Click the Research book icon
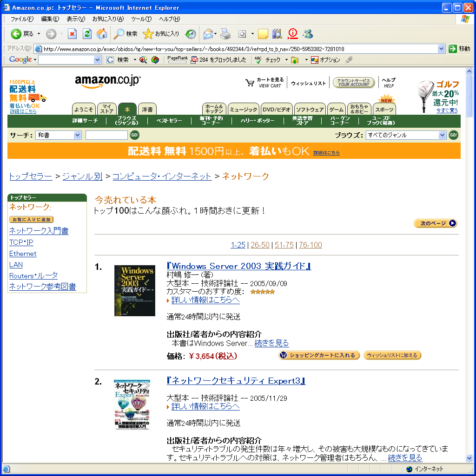Screen dimensions: 476x476 click(277, 34)
